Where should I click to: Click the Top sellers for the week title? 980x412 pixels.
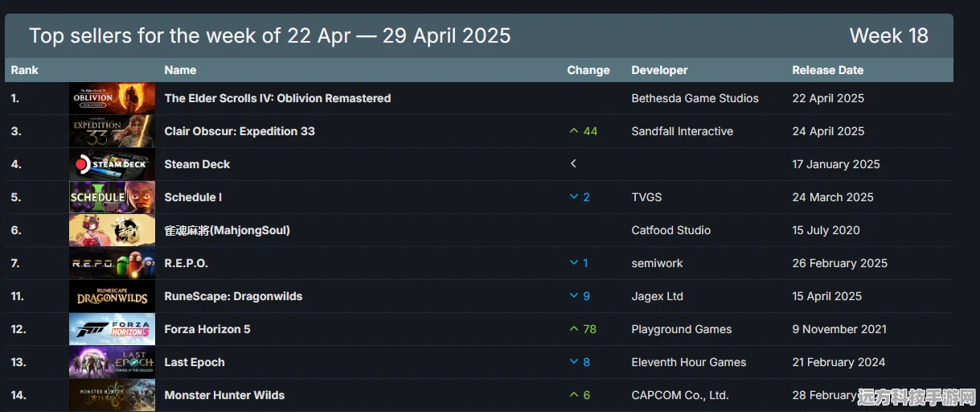(x=270, y=35)
